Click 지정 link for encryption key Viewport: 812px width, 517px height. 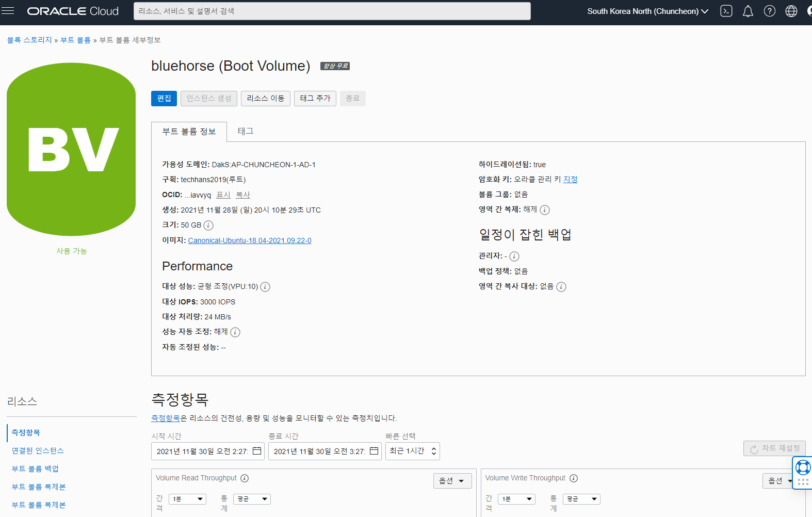[570, 180]
